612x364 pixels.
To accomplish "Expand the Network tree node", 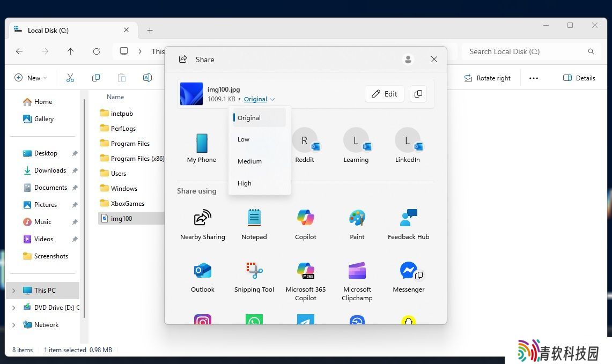I will [x=13, y=325].
